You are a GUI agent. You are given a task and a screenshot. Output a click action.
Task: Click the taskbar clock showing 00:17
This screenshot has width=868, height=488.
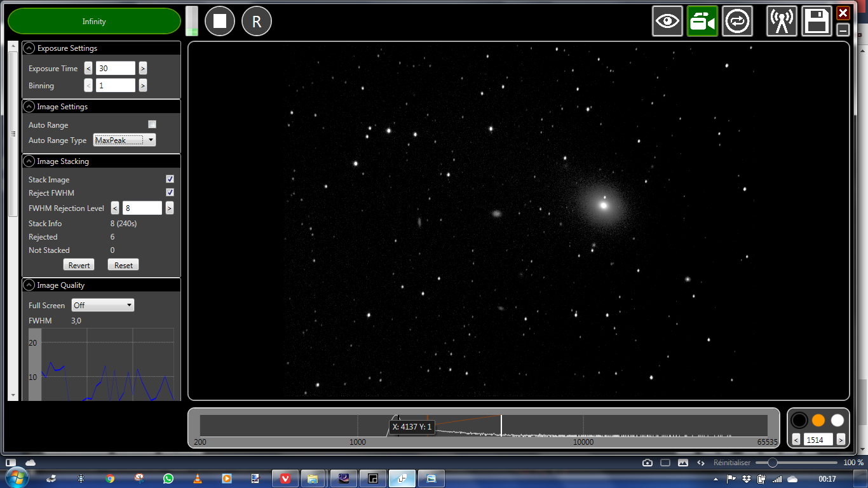827,478
